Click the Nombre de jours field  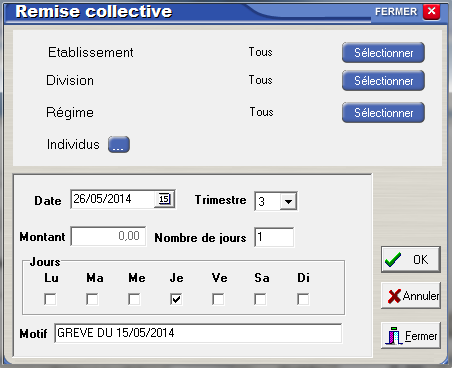click(x=274, y=237)
